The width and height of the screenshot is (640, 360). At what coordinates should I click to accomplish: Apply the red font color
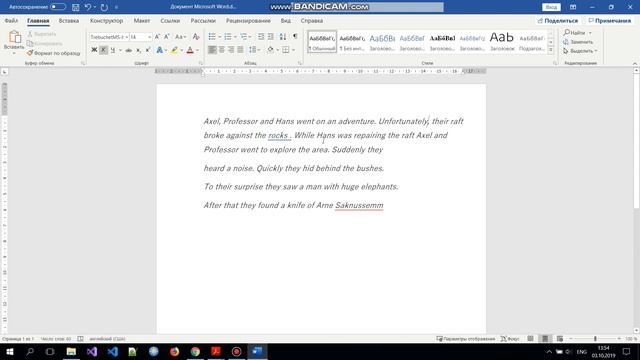190,50
